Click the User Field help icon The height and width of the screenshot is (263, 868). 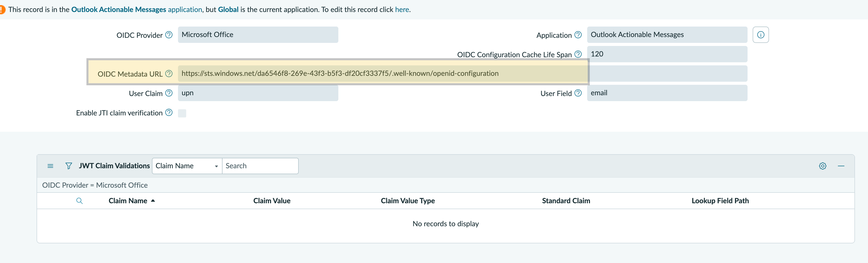click(578, 93)
